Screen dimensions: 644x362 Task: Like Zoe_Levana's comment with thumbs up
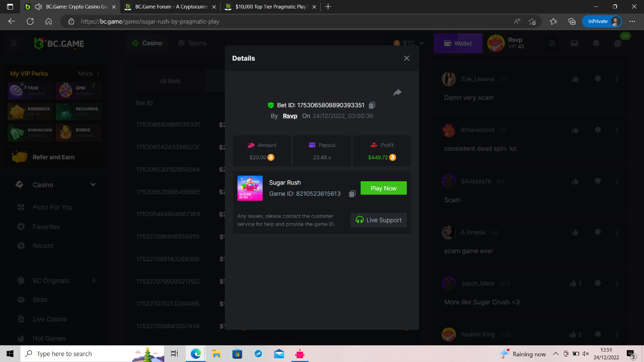click(575, 79)
